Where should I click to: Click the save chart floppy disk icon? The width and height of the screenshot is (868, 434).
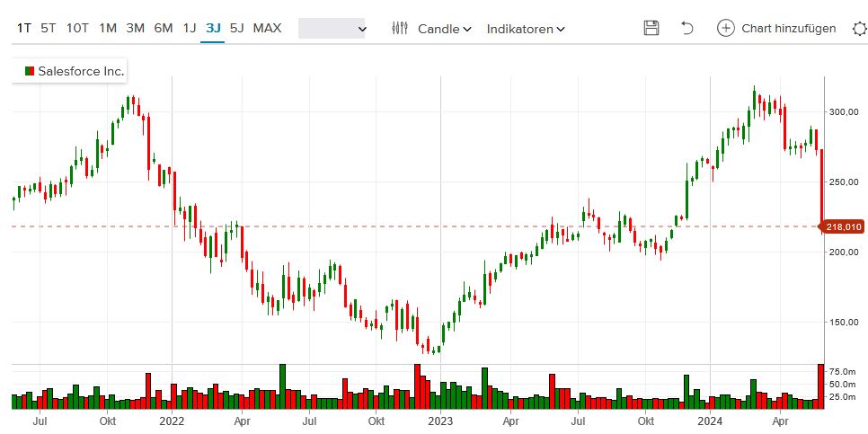coord(651,28)
